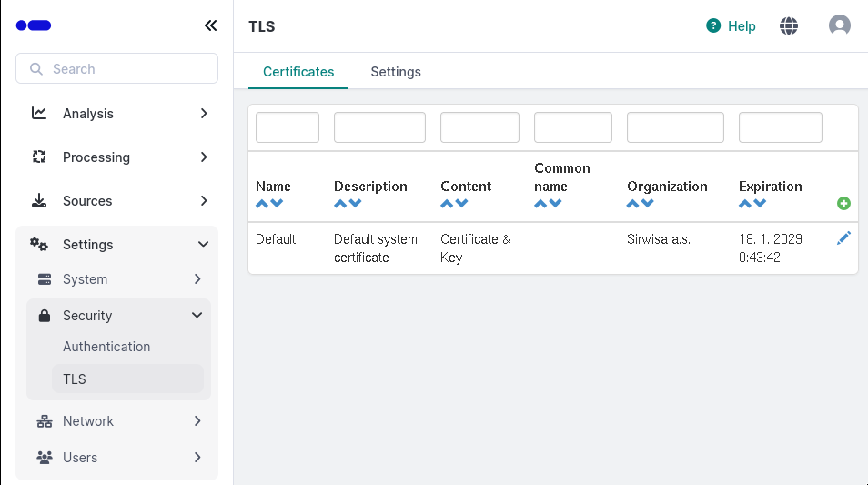Expand the Sources menu section

pyautogui.click(x=116, y=201)
